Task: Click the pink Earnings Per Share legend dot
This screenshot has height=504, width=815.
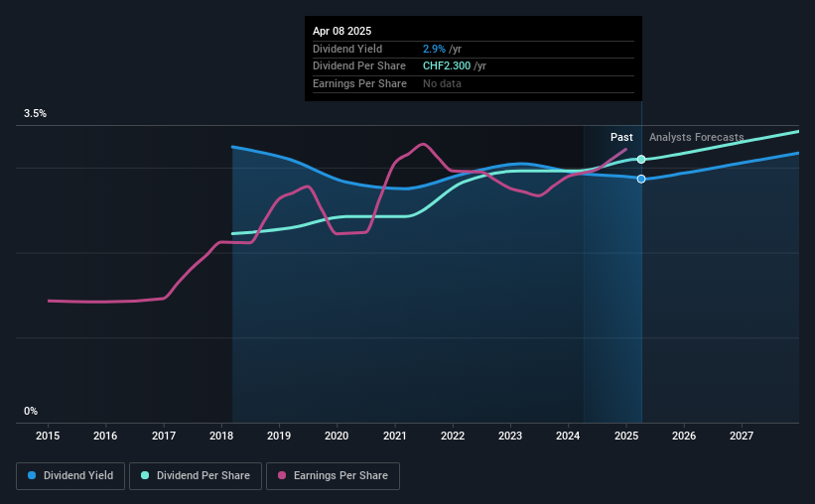Action: coord(282,475)
